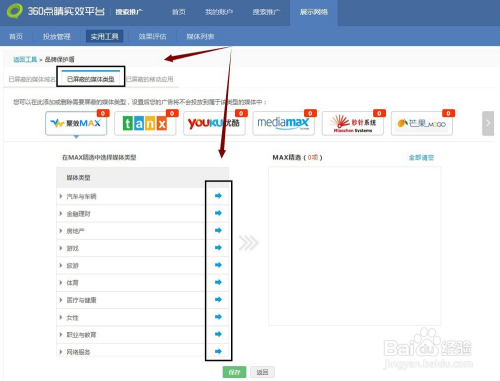Select the tanx platform logo
Screen dimensions: 500x381
pos(145,123)
